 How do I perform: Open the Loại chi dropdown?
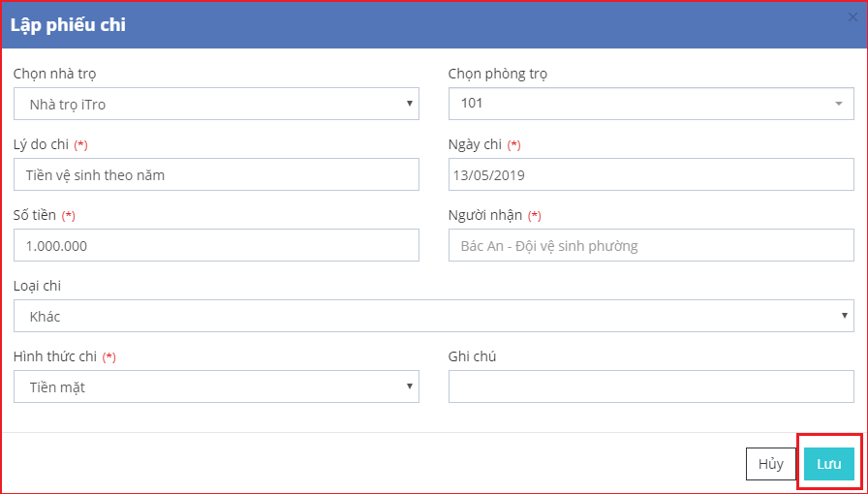coord(433,316)
